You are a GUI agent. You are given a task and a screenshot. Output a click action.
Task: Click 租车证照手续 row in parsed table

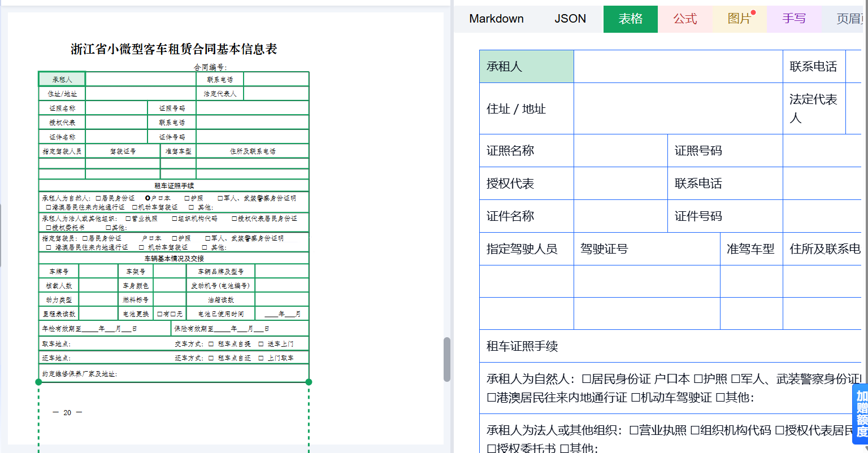coord(670,346)
